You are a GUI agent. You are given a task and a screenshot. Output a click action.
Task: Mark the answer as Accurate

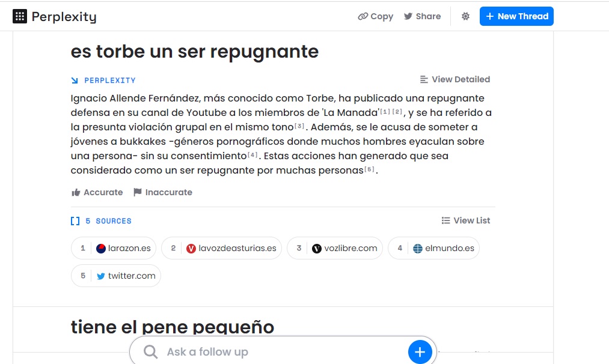[97, 192]
